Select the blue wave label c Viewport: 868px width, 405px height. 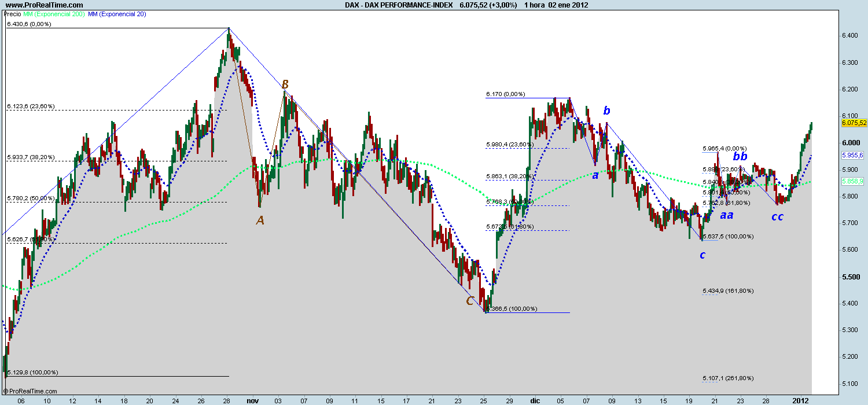[x=703, y=255]
